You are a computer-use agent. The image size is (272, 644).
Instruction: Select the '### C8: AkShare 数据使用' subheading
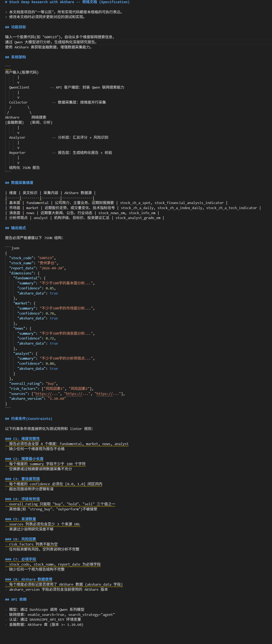point(29,579)
